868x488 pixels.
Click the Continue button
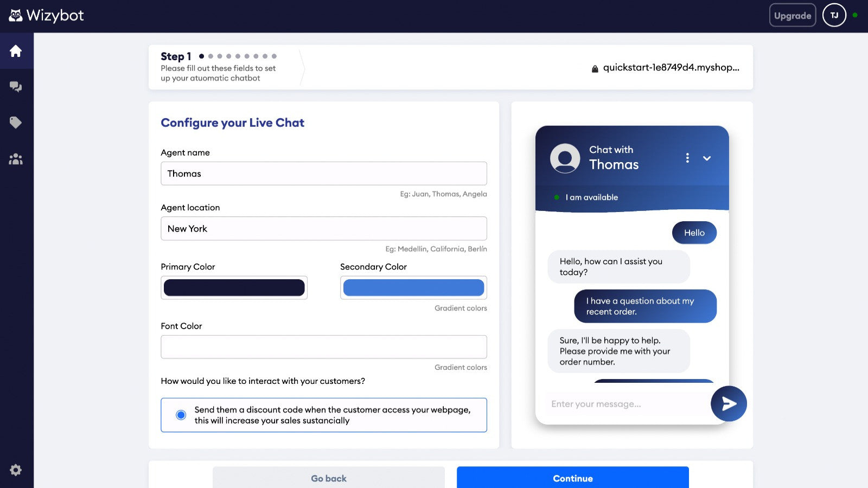click(x=573, y=478)
